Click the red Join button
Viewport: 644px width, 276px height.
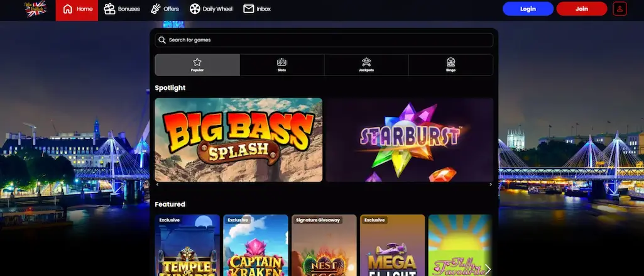click(582, 9)
